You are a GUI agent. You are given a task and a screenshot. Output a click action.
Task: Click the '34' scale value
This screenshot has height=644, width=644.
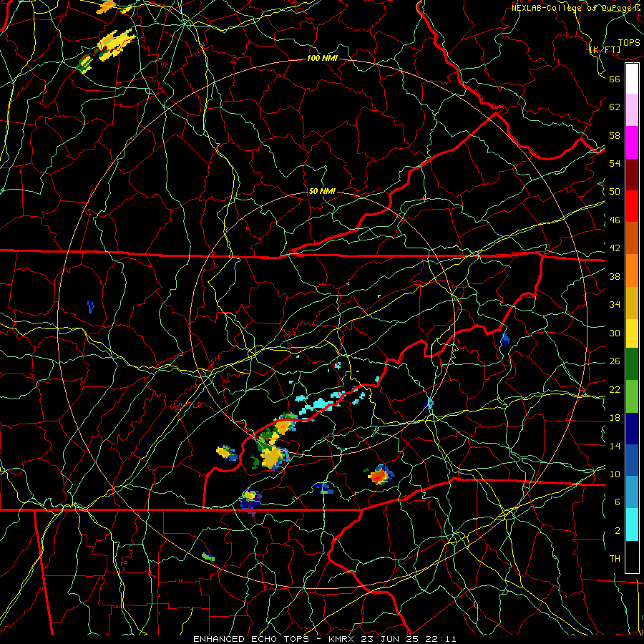coord(615,305)
